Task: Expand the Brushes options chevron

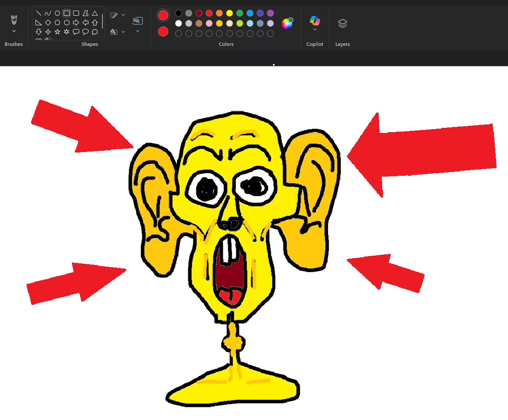Action: [x=14, y=31]
